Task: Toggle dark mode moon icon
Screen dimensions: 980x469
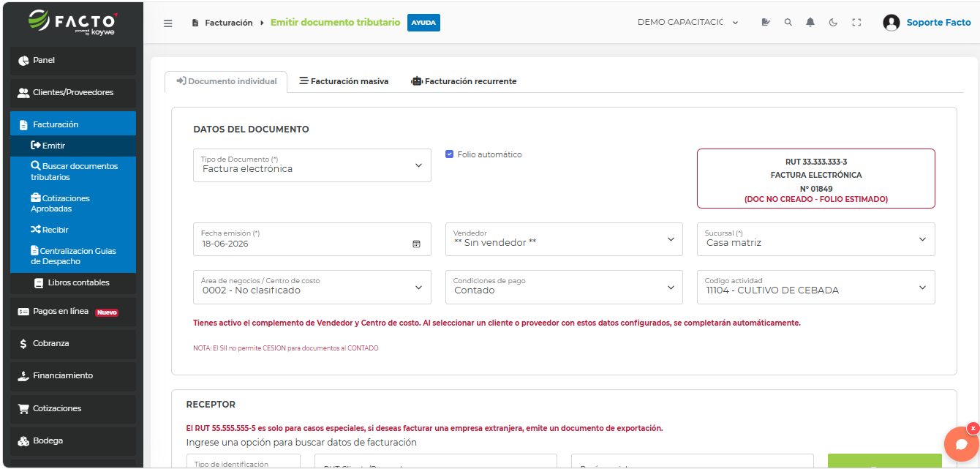Action: pos(833,23)
